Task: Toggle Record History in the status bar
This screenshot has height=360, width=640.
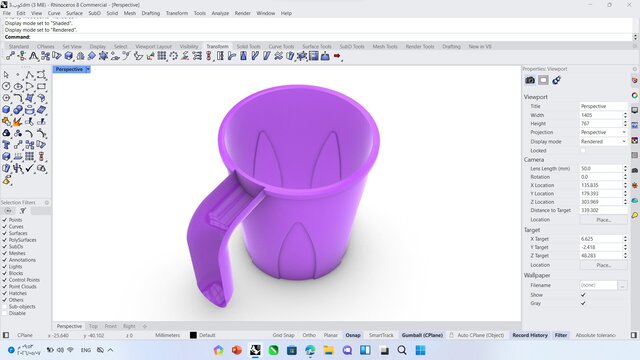Action: [x=530, y=335]
